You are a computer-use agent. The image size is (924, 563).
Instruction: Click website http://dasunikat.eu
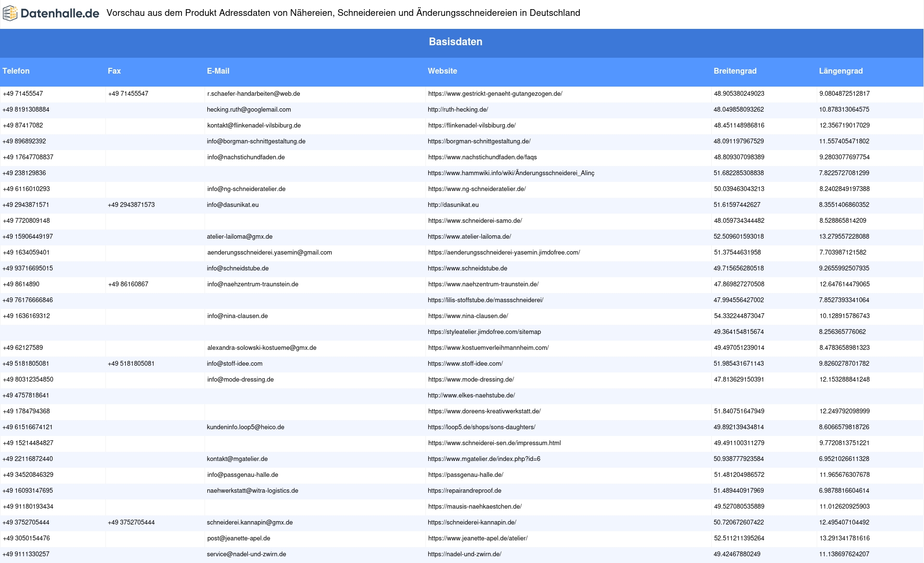click(453, 205)
